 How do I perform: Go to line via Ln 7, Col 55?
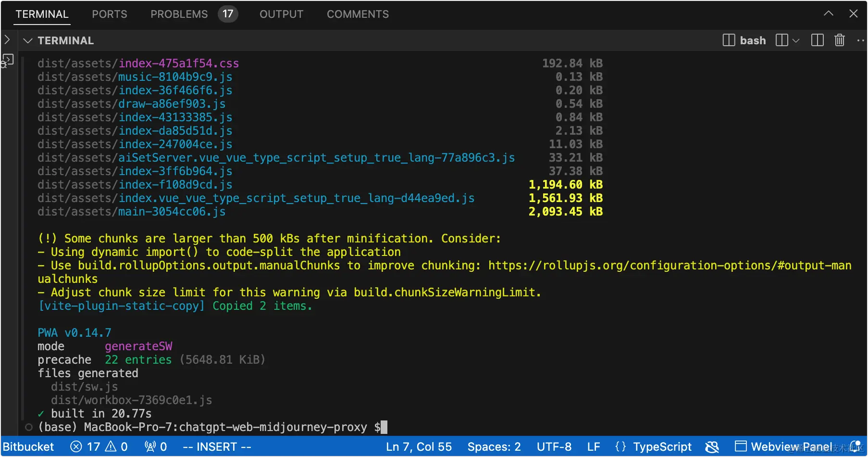419,447
